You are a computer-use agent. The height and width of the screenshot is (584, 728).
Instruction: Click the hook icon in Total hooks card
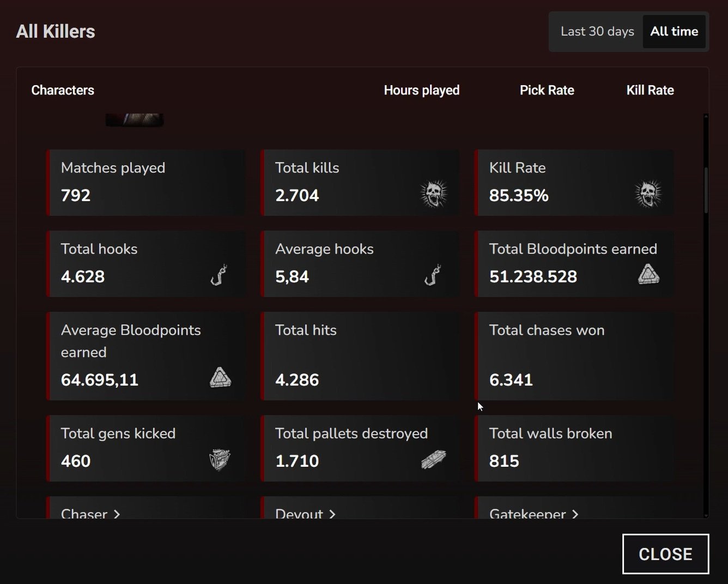[219, 275]
